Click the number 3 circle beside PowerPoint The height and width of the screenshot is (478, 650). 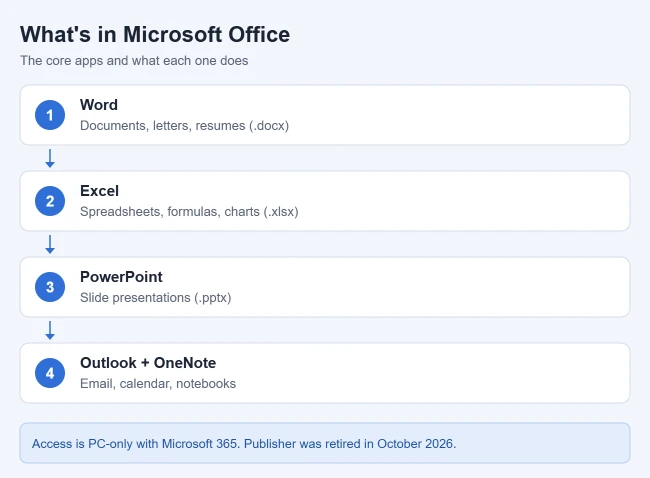[x=50, y=287]
